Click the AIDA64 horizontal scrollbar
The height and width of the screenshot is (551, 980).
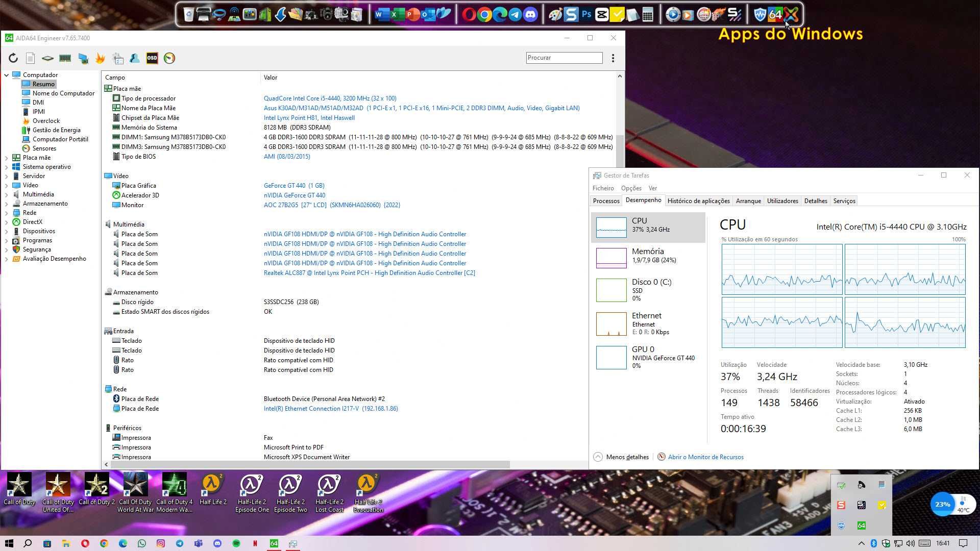[310, 465]
